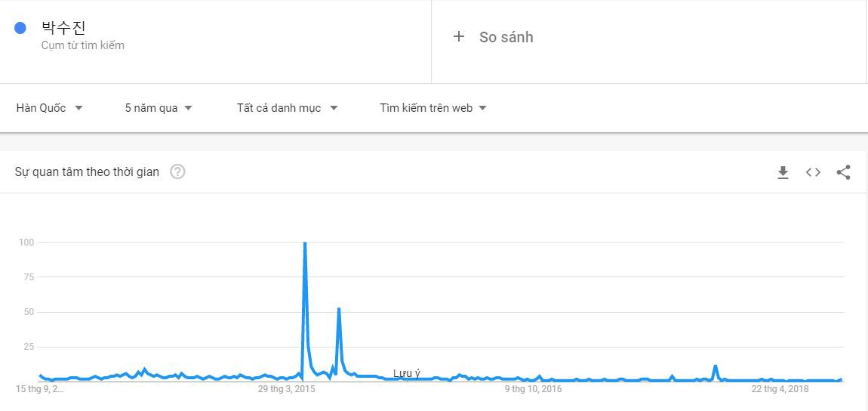The image size is (868, 411).
Task: Open the Hàn Quốc region dropdown
Action: tap(49, 108)
